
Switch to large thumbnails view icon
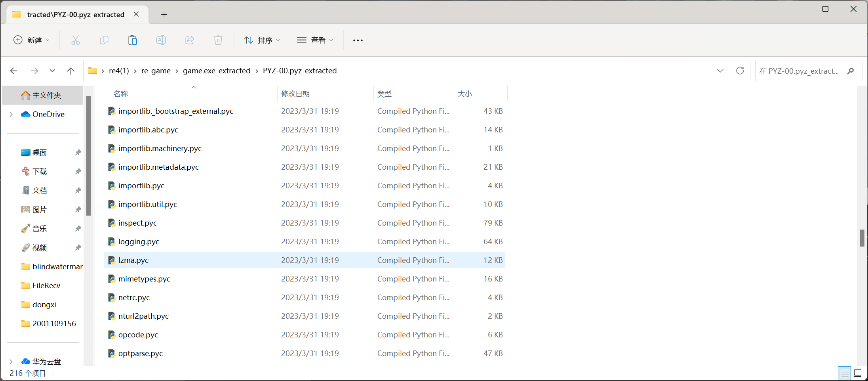click(x=858, y=373)
